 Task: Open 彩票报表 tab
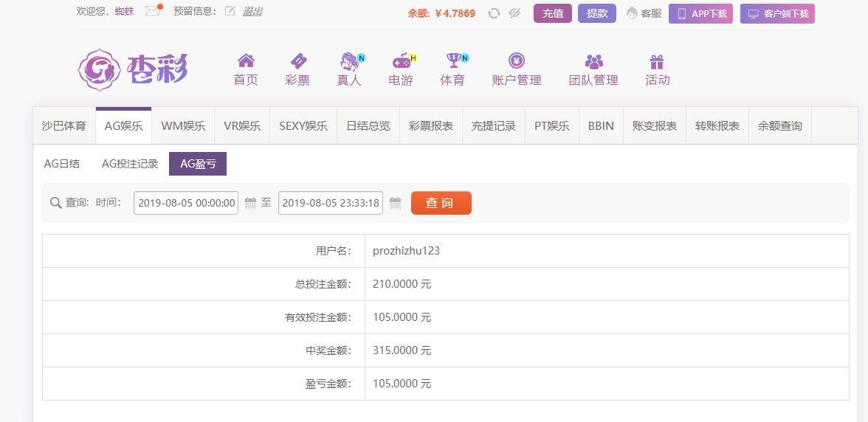click(431, 125)
